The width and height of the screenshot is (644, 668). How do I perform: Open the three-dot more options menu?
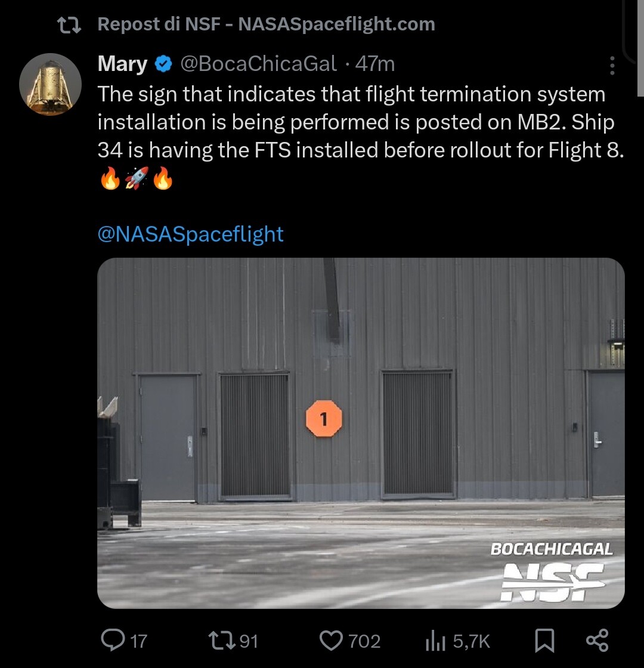[612, 66]
